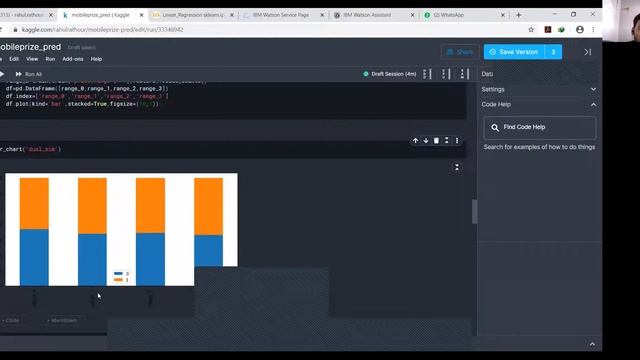Click the 'dual_sim' string in the cell
The image size is (640, 360).
coord(42,149)
